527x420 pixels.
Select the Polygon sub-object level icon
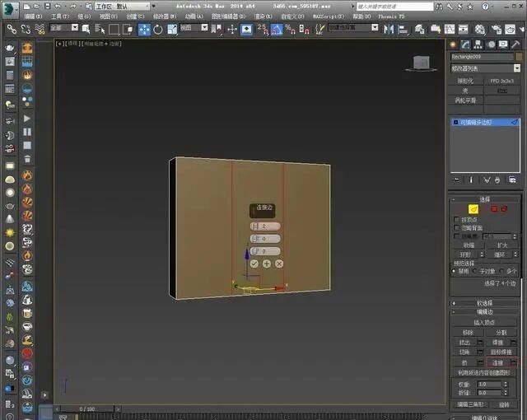pos(494,209)
